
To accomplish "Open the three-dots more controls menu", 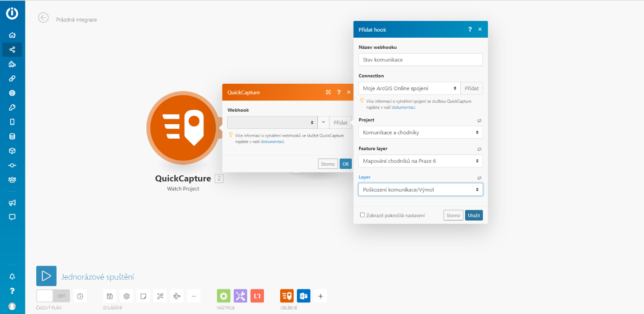I will pos(194,296).
